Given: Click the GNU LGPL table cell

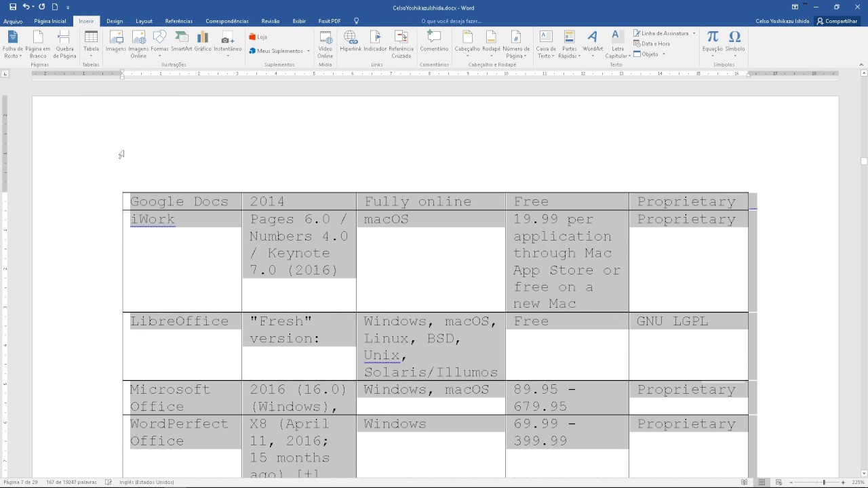Looking at the screenshot, I should [688, 346].
